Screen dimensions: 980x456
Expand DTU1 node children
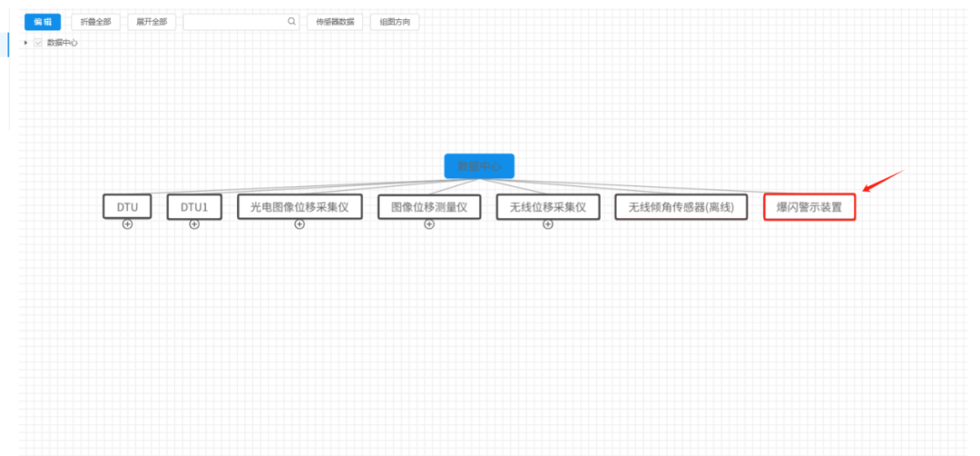pos(194,224)
